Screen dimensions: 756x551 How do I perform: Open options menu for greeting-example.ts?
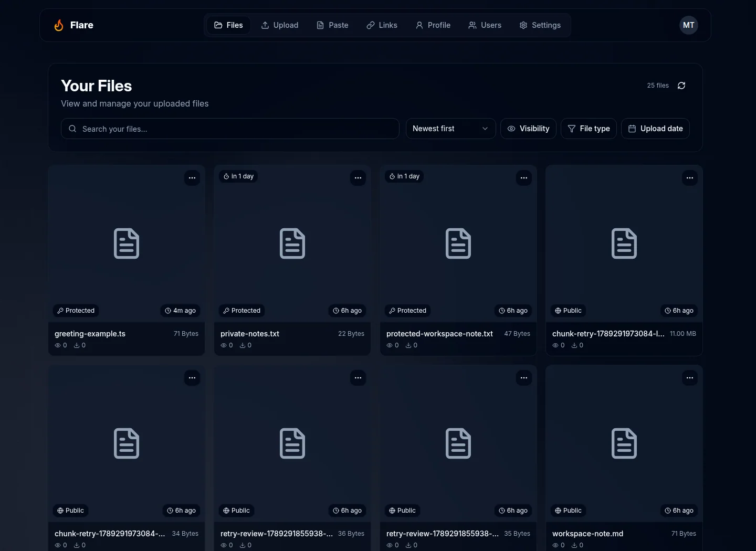(192, 178)
